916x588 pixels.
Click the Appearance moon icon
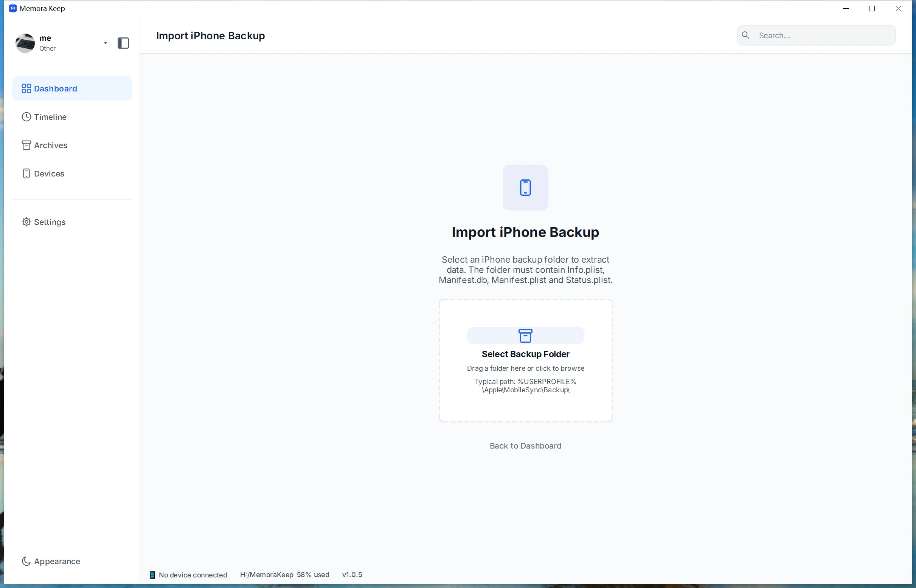click(26, 561)
